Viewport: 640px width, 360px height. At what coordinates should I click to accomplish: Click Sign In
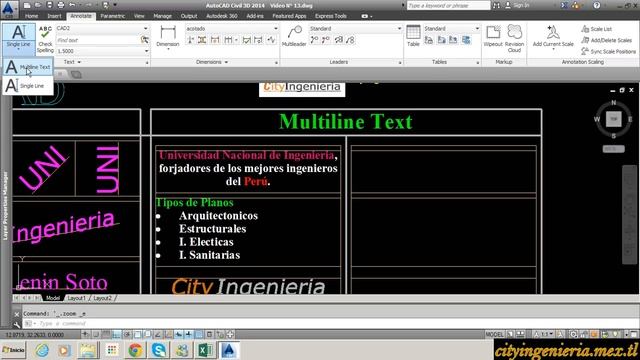tap(517, 5)
